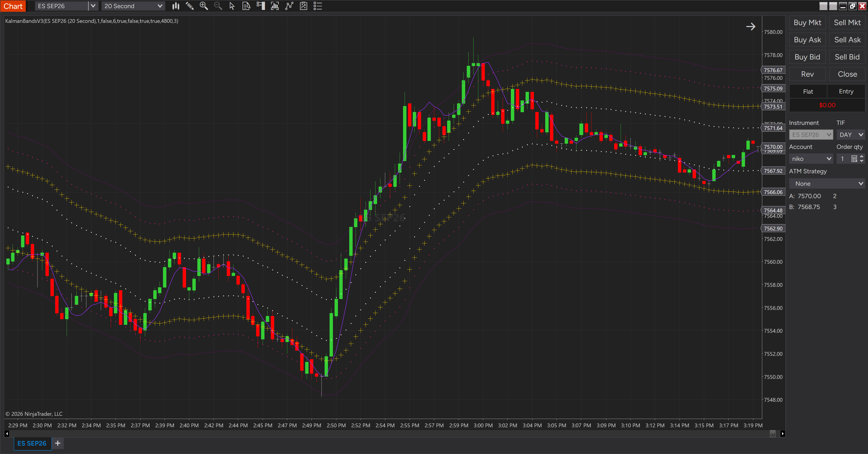Click the 7566.06 price marker
This screenshot has width=868, height=454.
pyautogui.click(x=773, y=192)
